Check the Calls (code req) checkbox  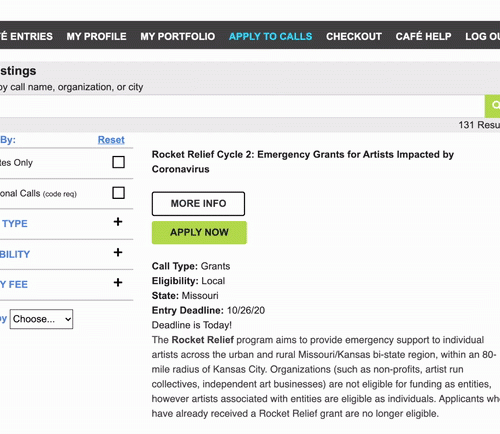click(x=119, y=193)
